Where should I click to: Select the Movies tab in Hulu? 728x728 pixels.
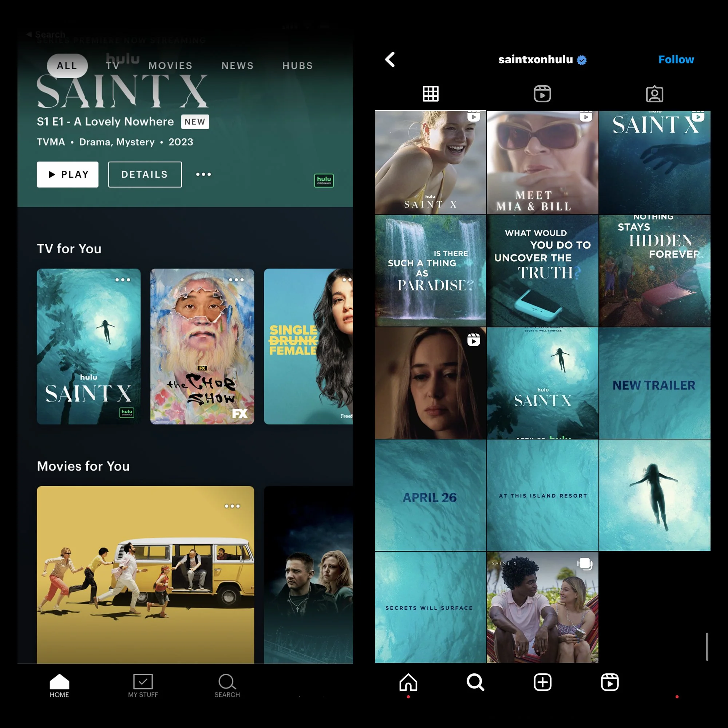[170, 66]
